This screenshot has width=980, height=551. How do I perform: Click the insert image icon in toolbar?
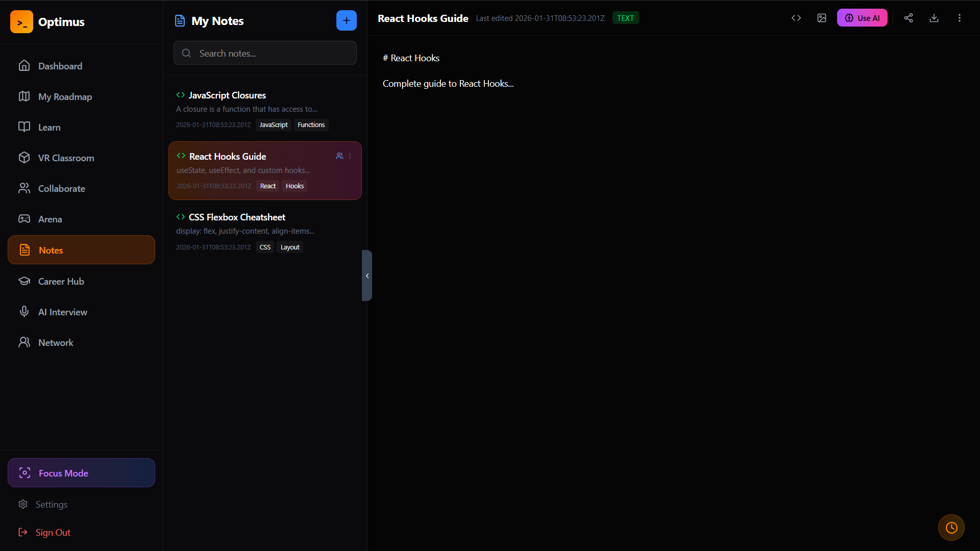822,18
